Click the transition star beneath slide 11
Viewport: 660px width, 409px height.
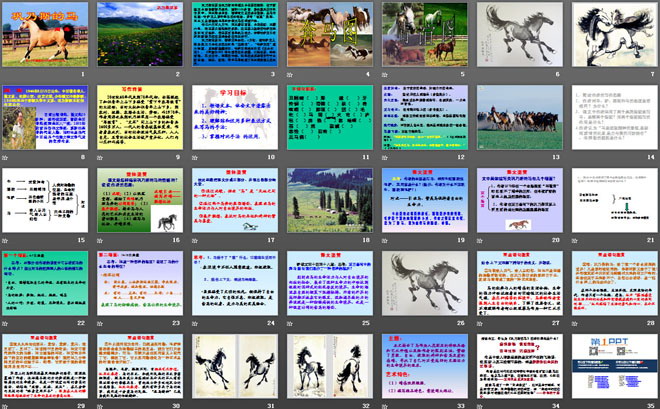click(x=289, y=158)
